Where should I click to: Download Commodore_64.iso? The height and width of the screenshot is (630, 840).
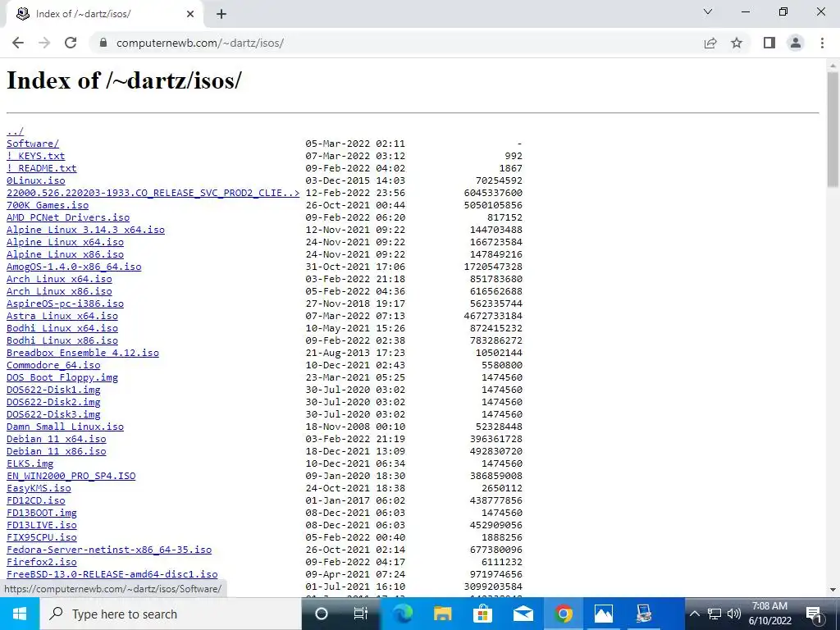click(x=53, y=365)
